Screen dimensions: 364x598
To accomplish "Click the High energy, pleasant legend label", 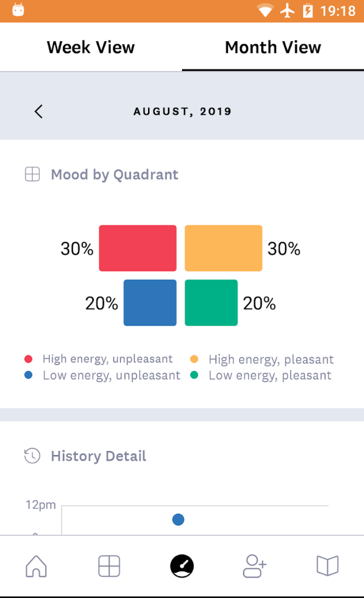I will coord(271,359).
